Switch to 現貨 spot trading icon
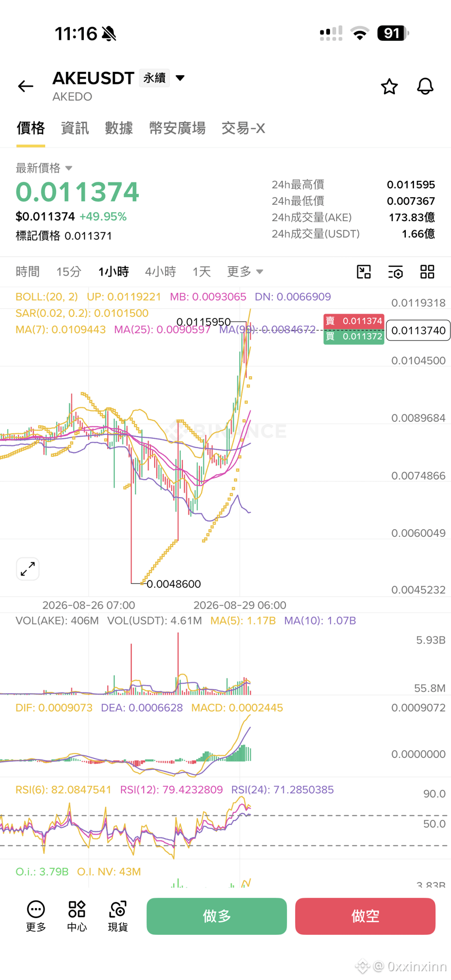Image resolution: width=451 pixels, height=980 pixels. [x=118, y=916]
